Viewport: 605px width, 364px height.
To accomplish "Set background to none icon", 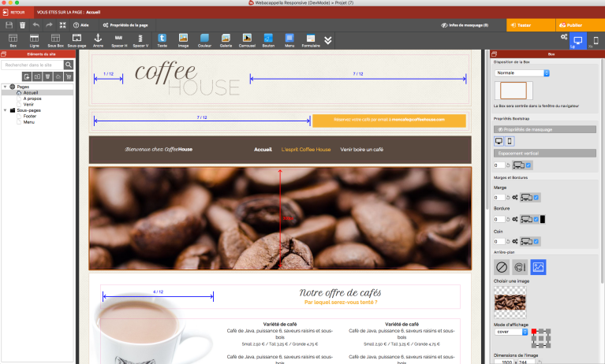I will [x=502, y=268].
